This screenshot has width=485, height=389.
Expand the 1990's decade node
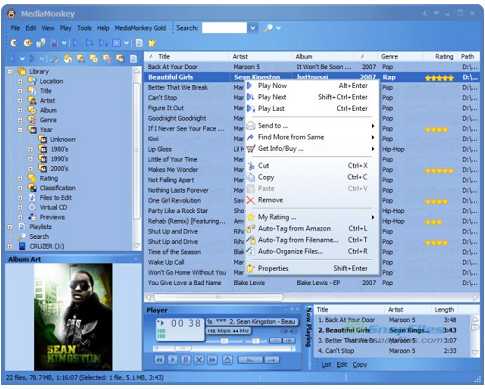30,159
